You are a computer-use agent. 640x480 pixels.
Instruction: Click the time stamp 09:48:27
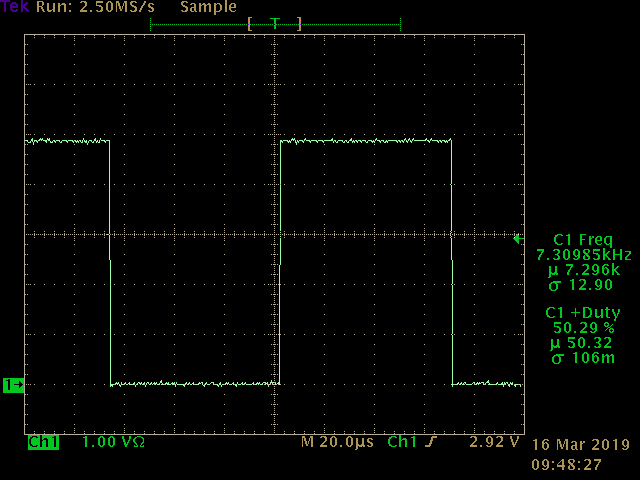566,464
